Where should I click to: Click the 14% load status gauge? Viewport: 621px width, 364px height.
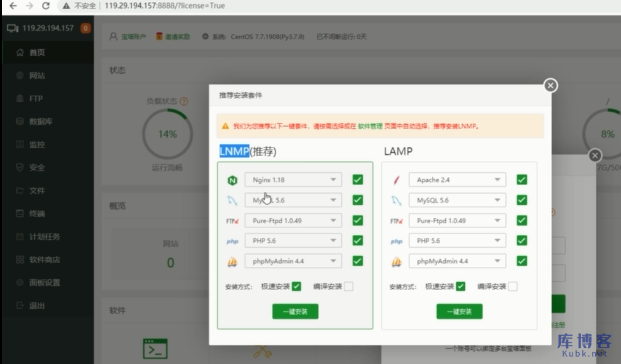pyautogui.click(x=167, y=133)
